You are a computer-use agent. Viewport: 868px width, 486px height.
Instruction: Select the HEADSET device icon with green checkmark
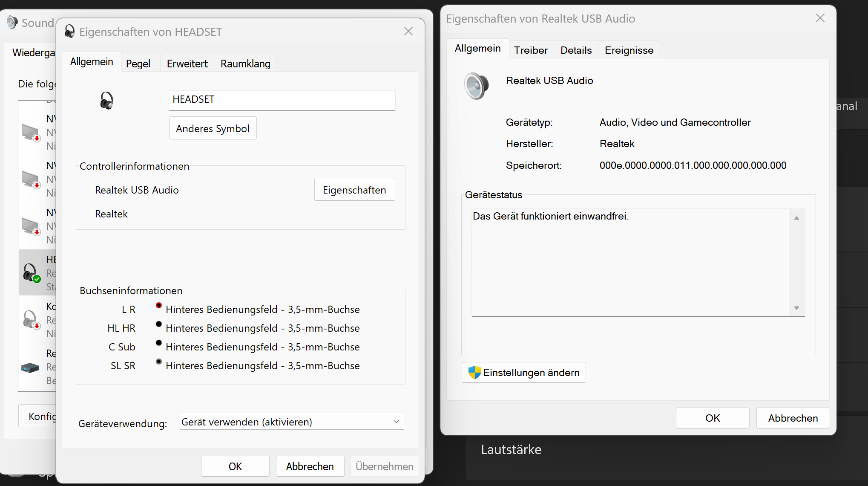(x=31, y=273)
